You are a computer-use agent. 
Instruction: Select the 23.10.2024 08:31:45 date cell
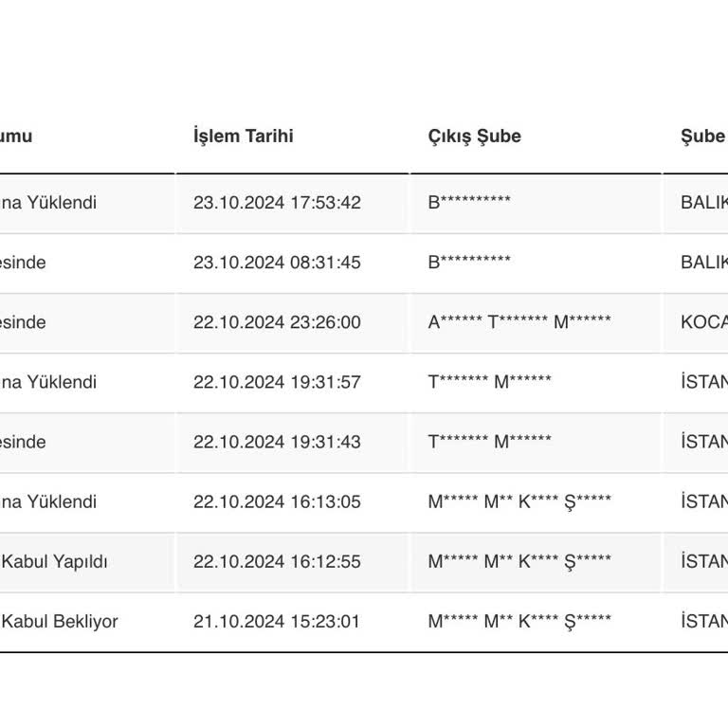tap(277, 263)
